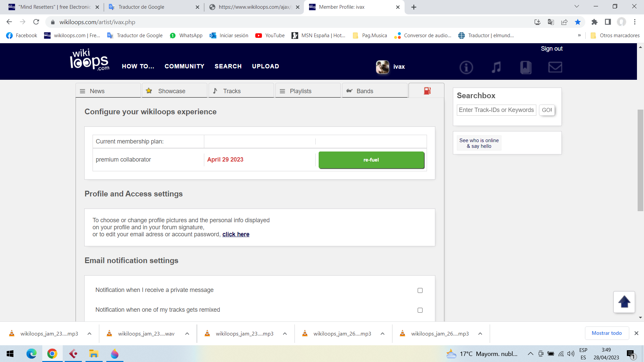The width and height of the screenshot is (644, 362).
Task: Open the music note icon in header
Action: 496,67
